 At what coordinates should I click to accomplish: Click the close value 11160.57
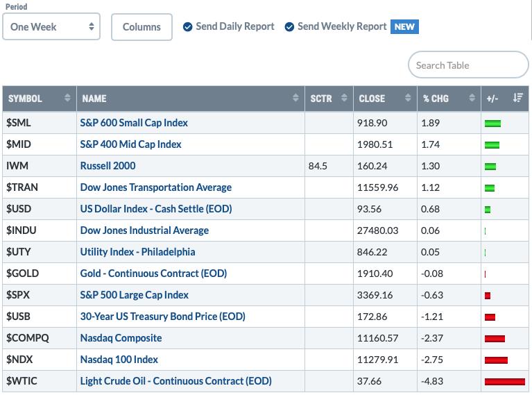tap(377, 338)
